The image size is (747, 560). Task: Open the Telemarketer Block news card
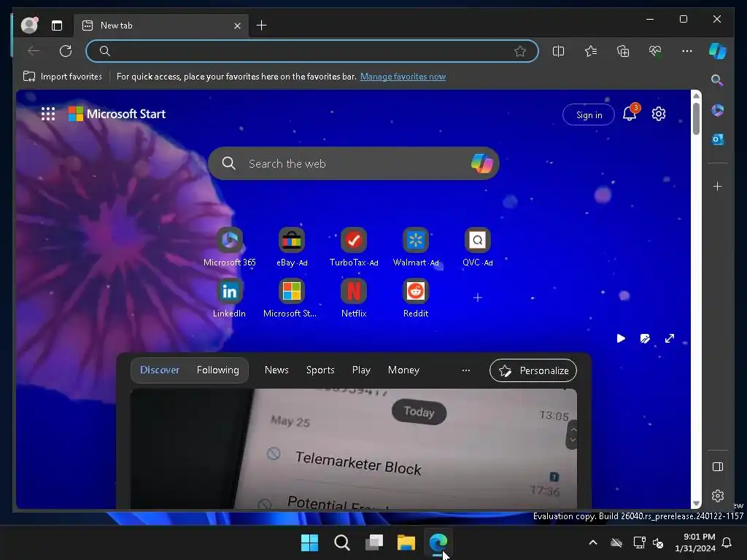pos(354,448)
